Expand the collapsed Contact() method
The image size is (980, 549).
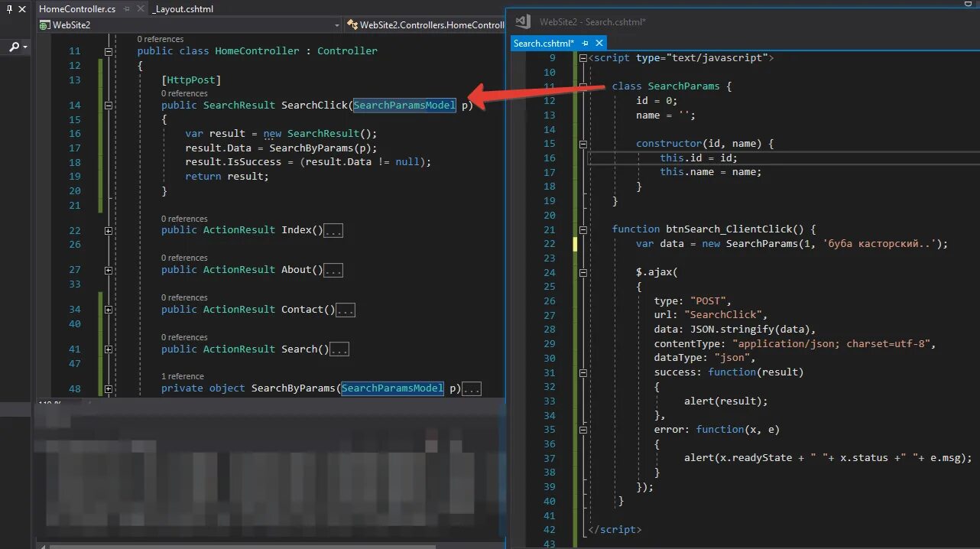click(109, 310)
